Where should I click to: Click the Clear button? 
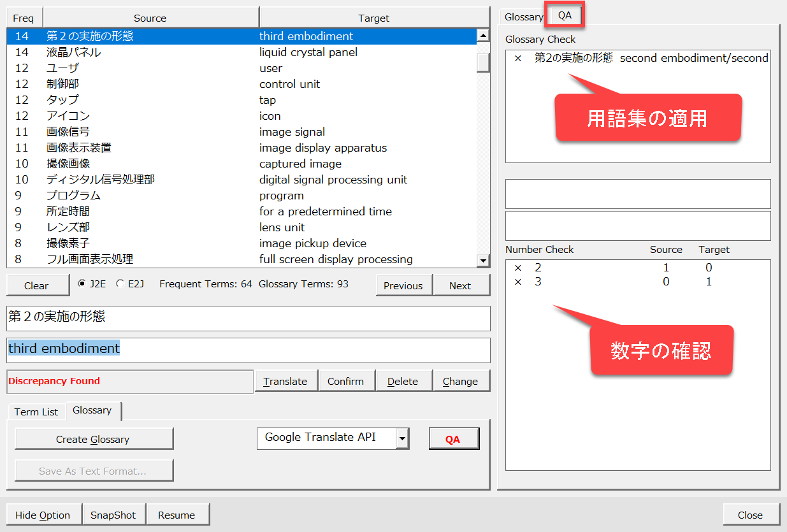click(36, 285)
